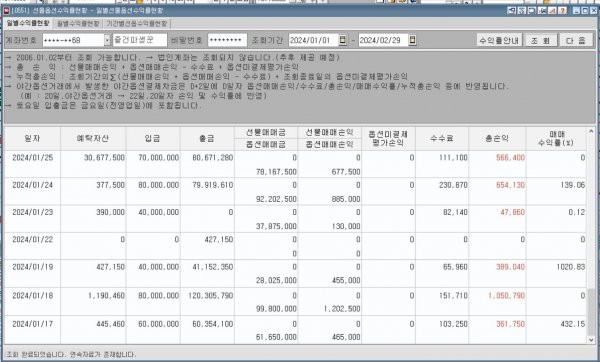600x362 pixels.
Task: Click withdrawal value 427,150 on 2024/01/22
Action: (x=219, y=240)
